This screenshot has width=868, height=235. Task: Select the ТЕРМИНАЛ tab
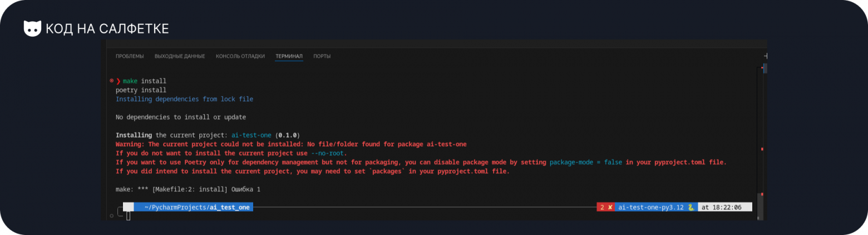point(289,57)
